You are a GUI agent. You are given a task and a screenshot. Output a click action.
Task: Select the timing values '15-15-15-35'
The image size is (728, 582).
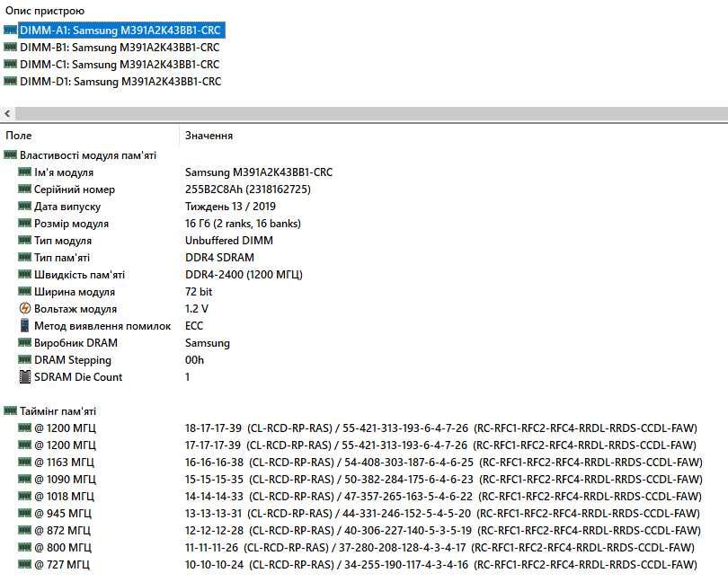tap(214, 480)
